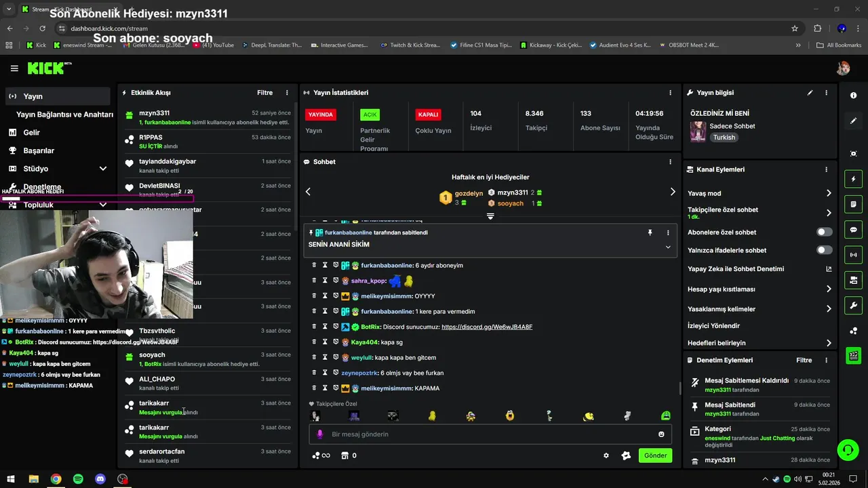868x488 pixels.
Task: Open chat settings gear beside Gönder
Action: pyautogui.click(x=606, y=455)
